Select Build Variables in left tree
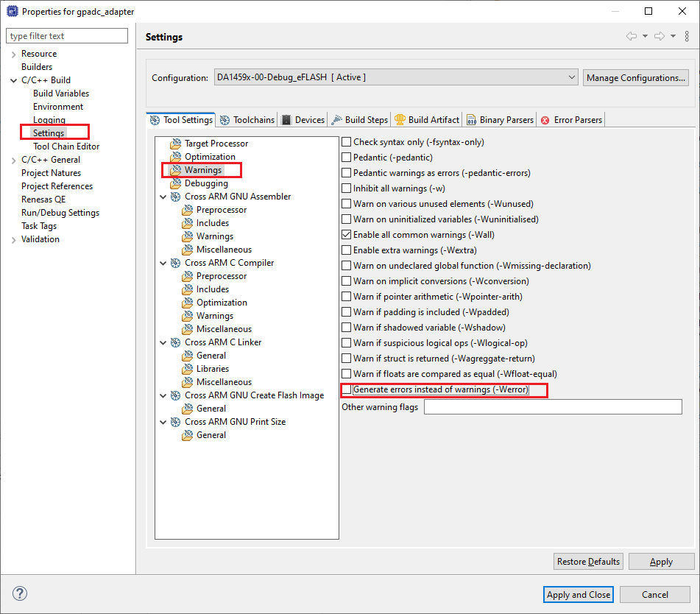Image resolution: width=700 pixels, height=614 pixels. pos(61,93)
